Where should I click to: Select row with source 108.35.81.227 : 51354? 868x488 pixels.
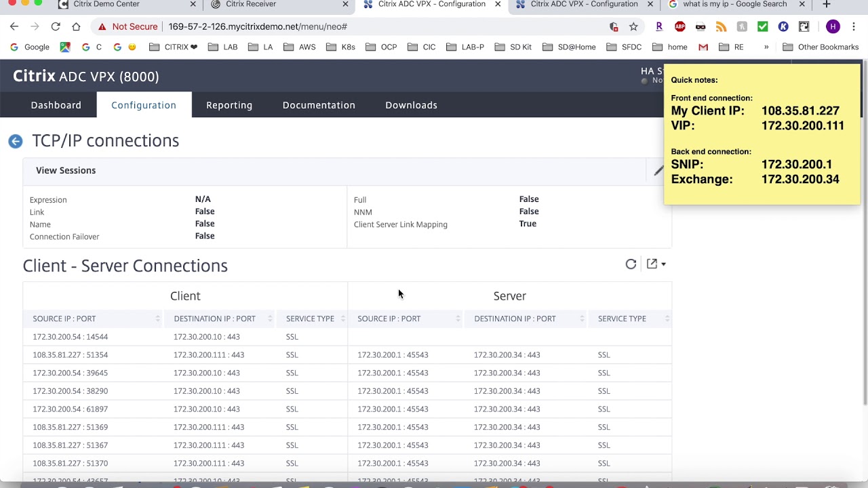[347, 354]
